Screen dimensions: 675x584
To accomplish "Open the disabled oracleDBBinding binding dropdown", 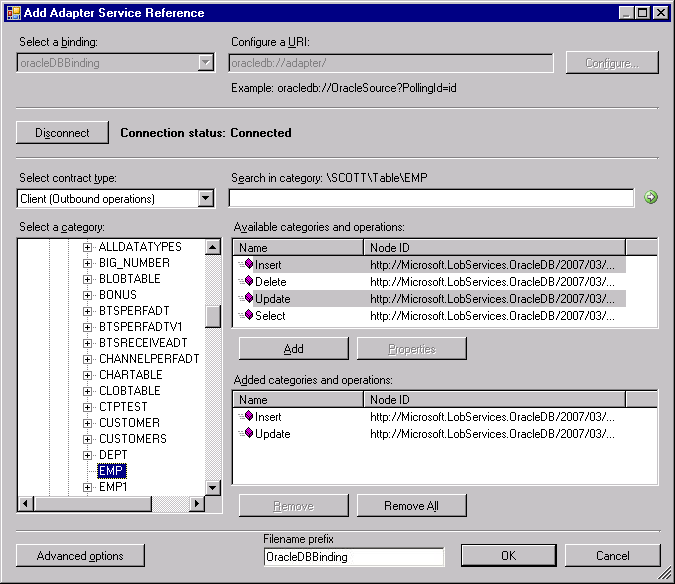I will [x=206, y=63].
